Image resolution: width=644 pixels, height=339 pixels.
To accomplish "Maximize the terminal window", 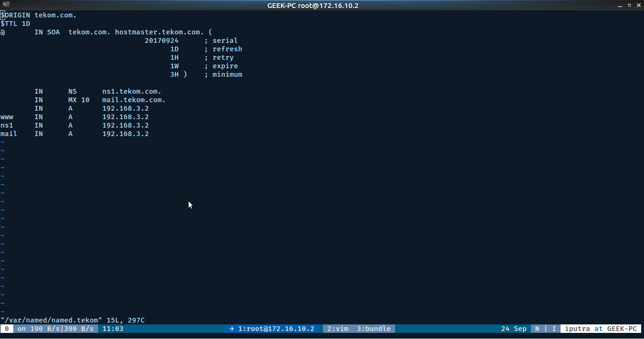I will coord(629,5).
